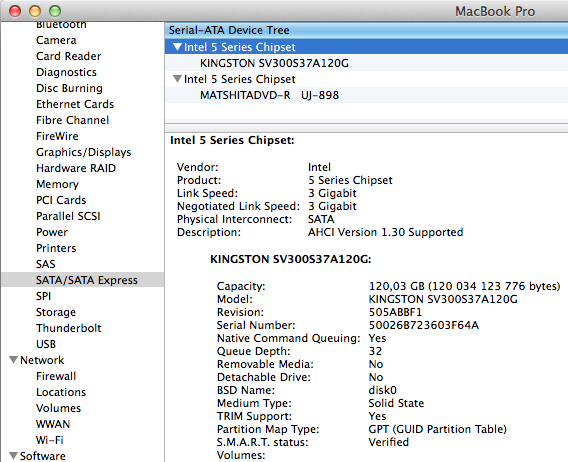Click the BSD Name value disk0
Image resolution: width=568 pixels, height=462 pixels.
click(x=383, y=390)
